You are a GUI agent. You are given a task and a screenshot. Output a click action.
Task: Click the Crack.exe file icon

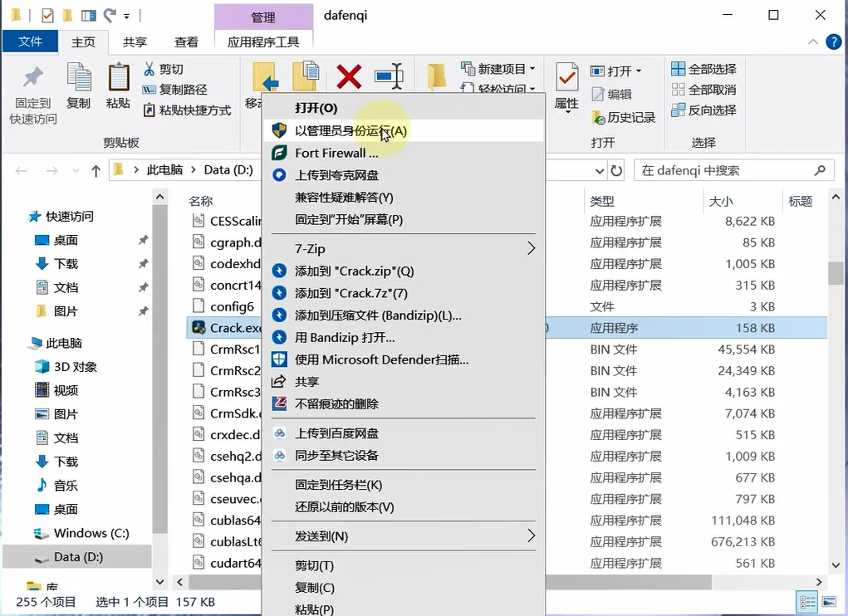[199, 327]
